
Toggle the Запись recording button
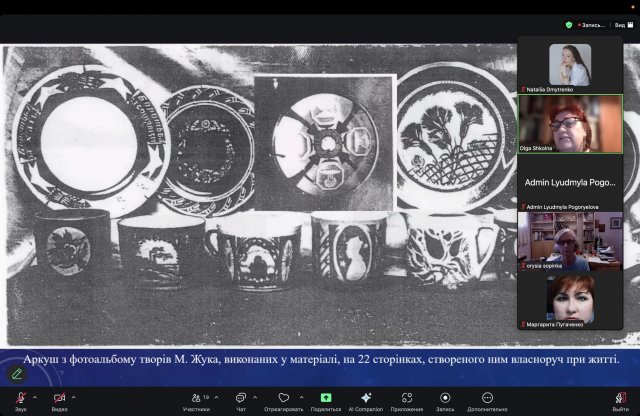pos(444,399)
